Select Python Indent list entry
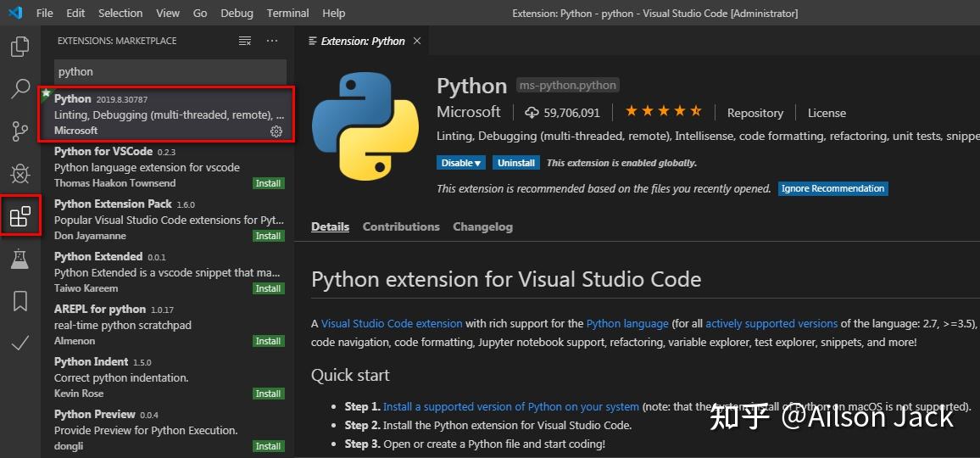Image resolution: width=980 pixels, height=458 pixels. (166, 377)
